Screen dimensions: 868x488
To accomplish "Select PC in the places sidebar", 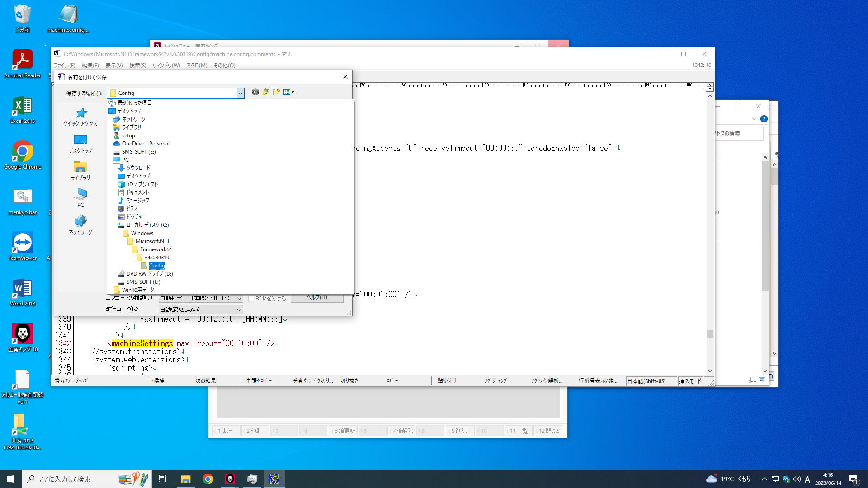I will tap(80, 198).
